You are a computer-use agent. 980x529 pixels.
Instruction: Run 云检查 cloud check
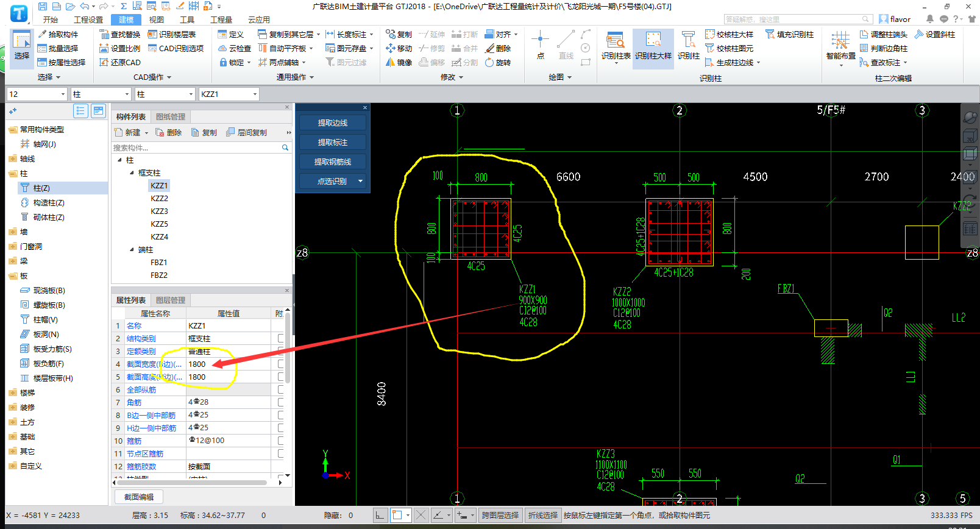click(x=235, y=48)
